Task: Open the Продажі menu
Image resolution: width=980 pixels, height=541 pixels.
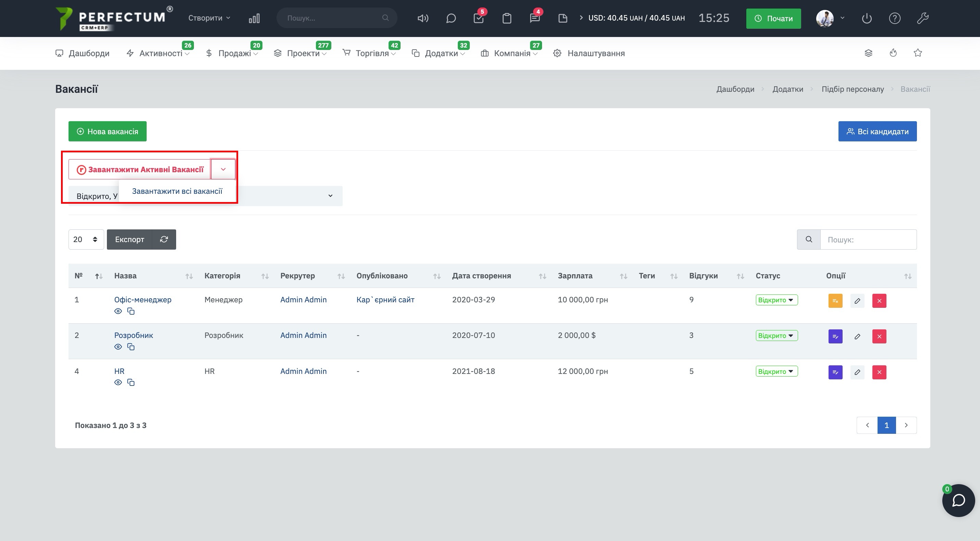Action: click(x=232, y=53)
